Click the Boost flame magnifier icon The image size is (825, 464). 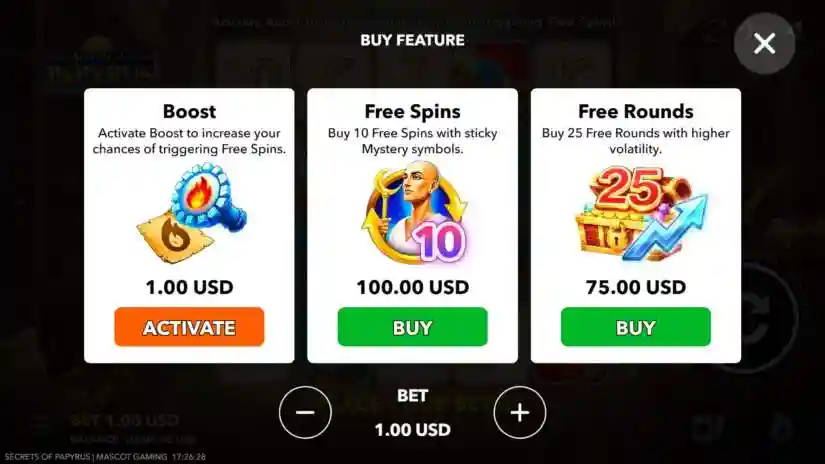pyautogui.click(x=192, y=213)
